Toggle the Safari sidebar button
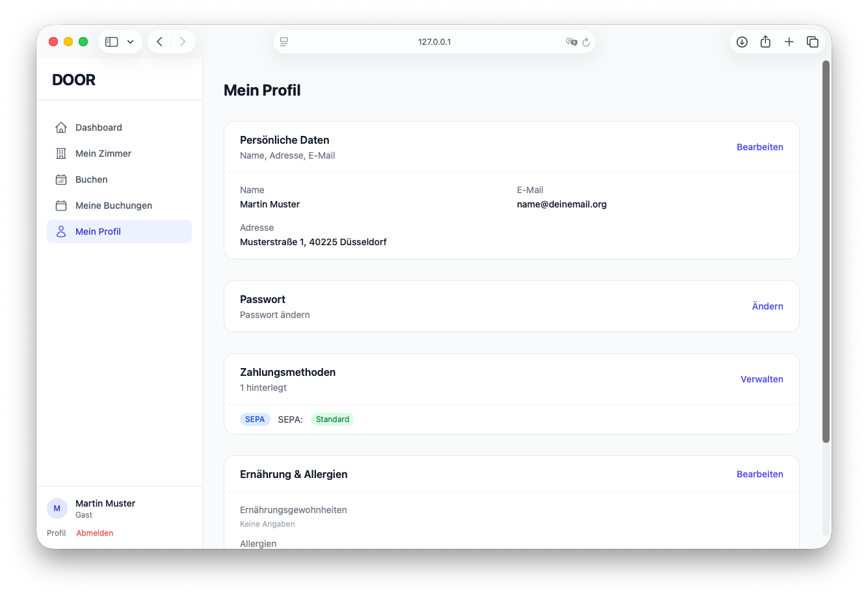Viewport: 868px width, 597px height. [x=112, y=42]
